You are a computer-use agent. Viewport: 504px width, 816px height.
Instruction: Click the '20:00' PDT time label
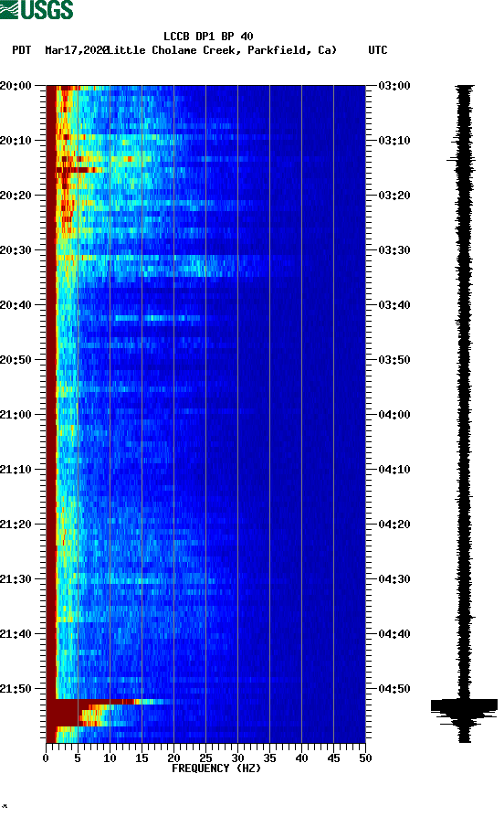(16, 85)
